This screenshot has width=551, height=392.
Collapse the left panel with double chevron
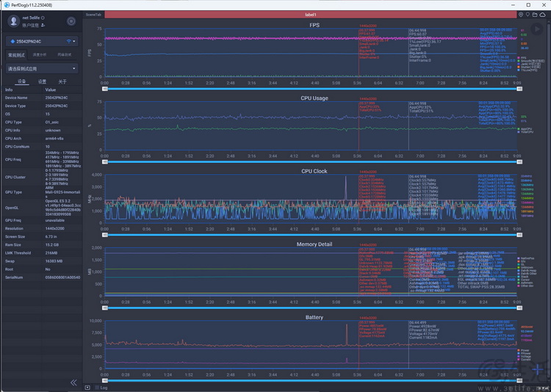coord(73,382)
